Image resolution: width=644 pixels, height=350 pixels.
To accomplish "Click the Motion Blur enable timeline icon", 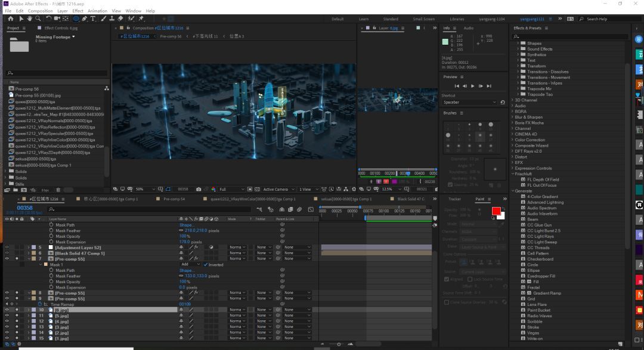I will [x=300, y=209].
